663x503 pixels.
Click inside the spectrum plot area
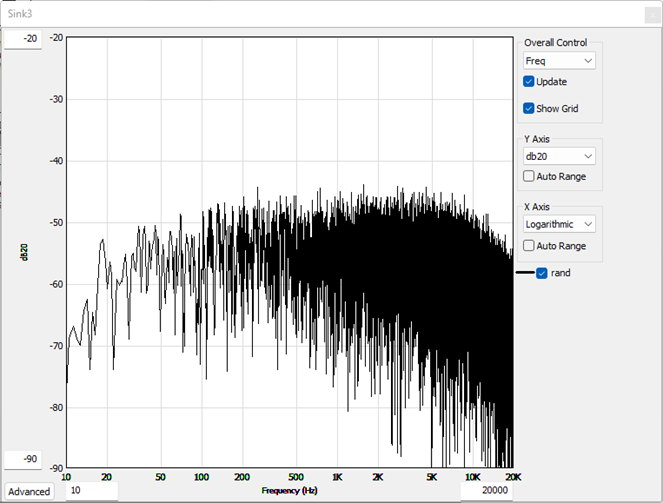[290, 250]
